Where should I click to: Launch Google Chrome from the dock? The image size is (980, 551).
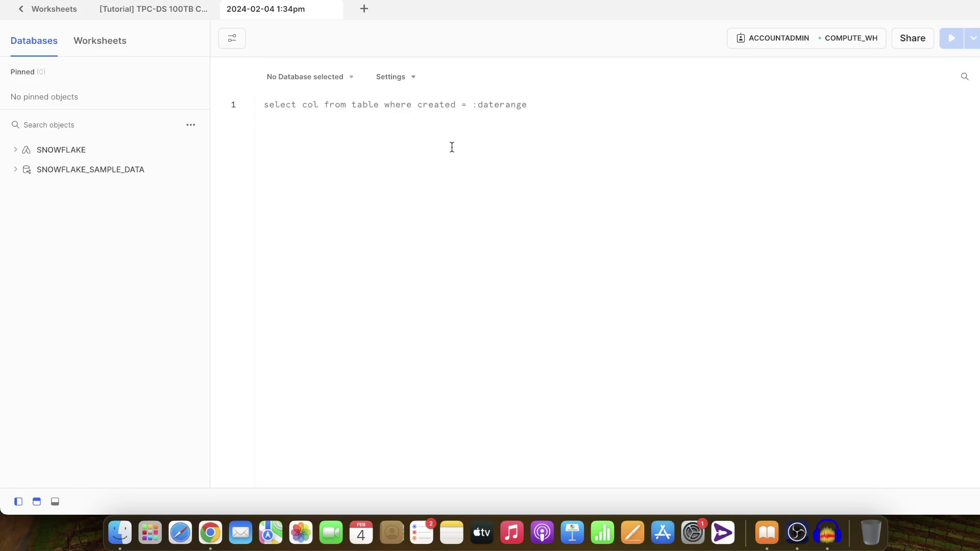point(210,533)
